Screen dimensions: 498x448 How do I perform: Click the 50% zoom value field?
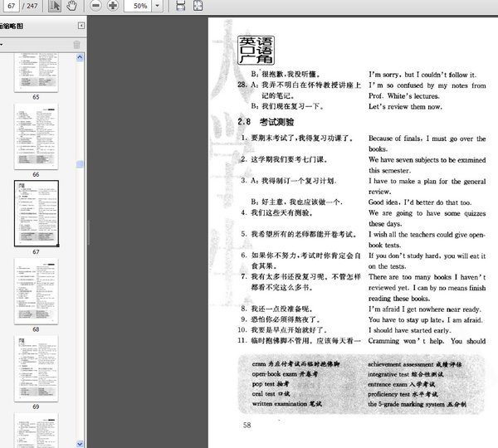coord(138,6)
